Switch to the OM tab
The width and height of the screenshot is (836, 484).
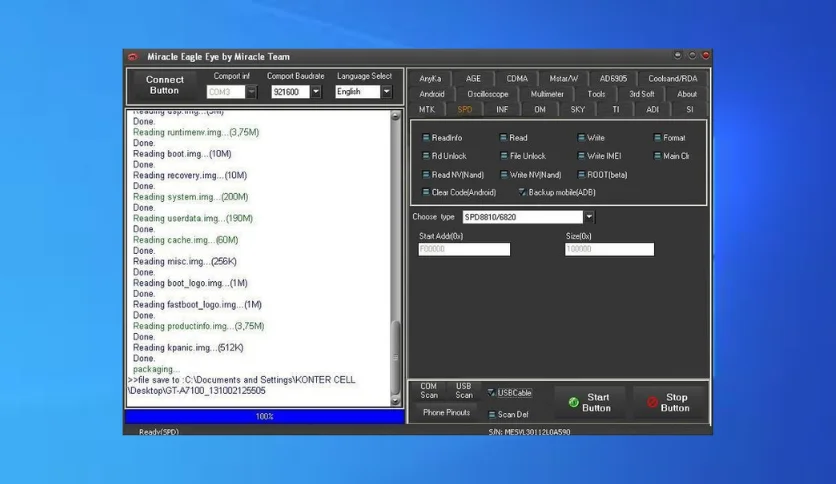coord(540,109)
